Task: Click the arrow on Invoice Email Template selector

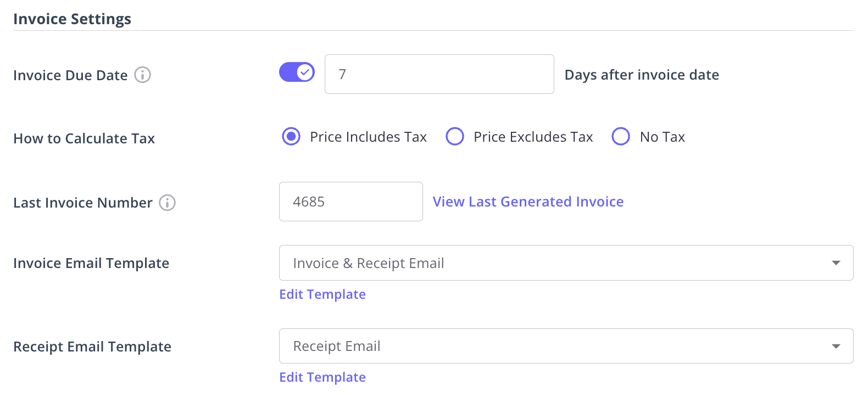Action: (836, 263)
